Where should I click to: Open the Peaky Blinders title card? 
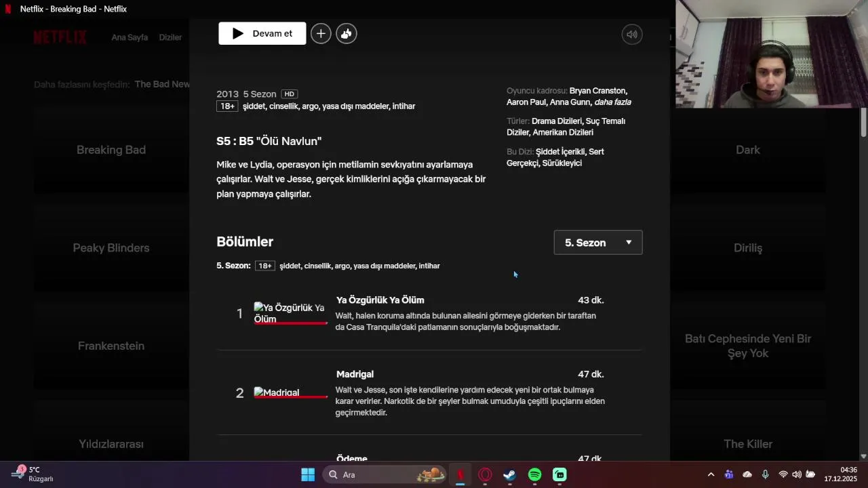[111, 248]
